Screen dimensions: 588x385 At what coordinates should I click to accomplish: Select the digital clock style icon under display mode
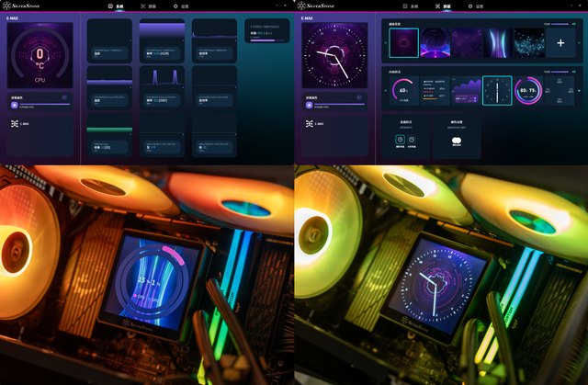(413, 139)
